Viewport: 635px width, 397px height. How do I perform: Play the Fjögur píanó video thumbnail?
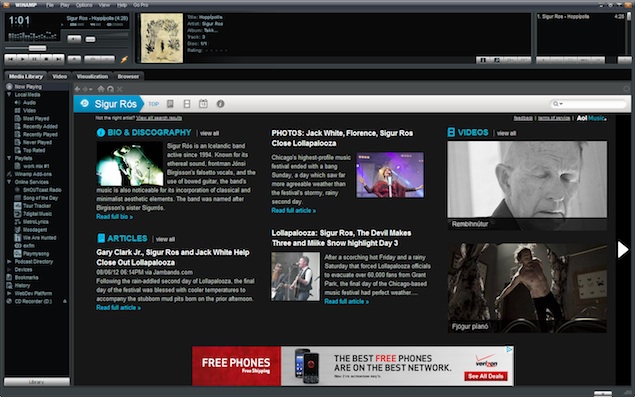tap(527, 288)
